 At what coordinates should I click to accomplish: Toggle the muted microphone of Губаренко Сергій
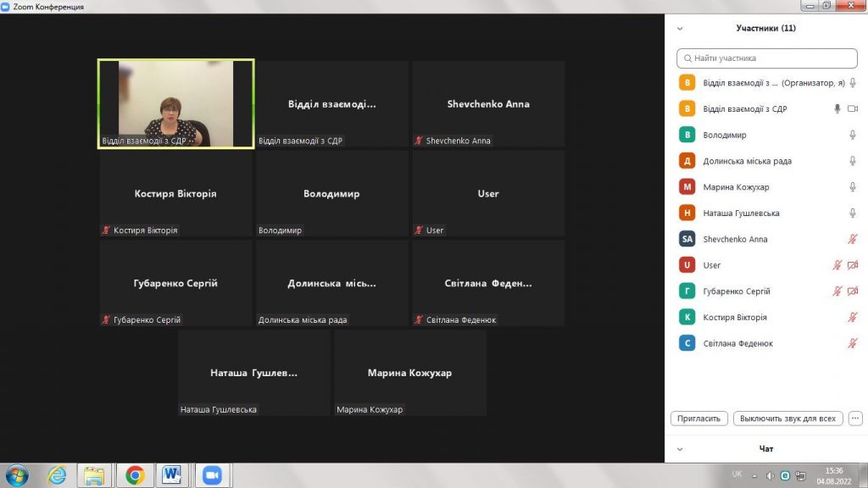click(x=837, y=291)
